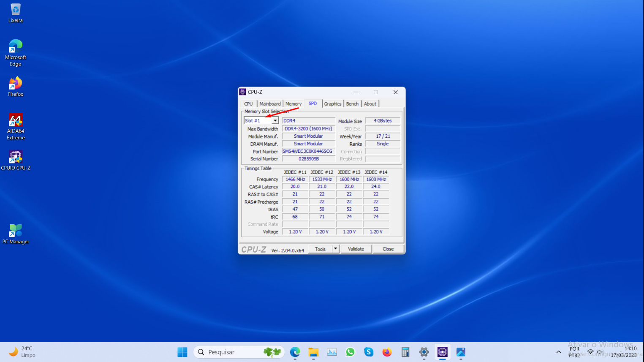
Task: Open Skype from the taskbar
Action: (x=369, y=352)
